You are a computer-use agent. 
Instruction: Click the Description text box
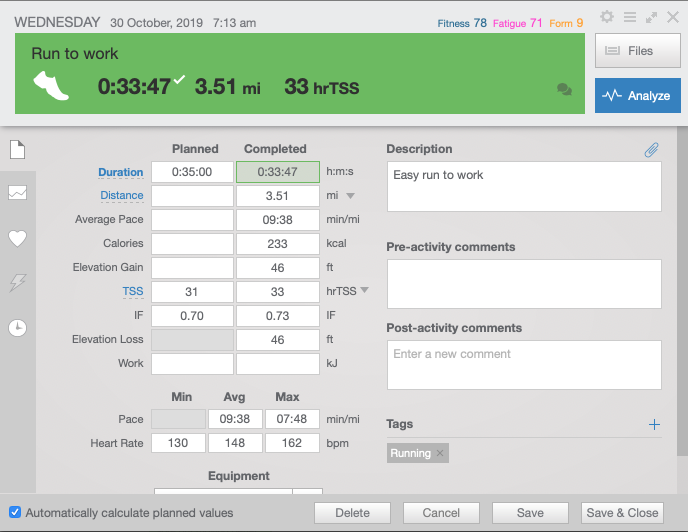coord(524,187)
